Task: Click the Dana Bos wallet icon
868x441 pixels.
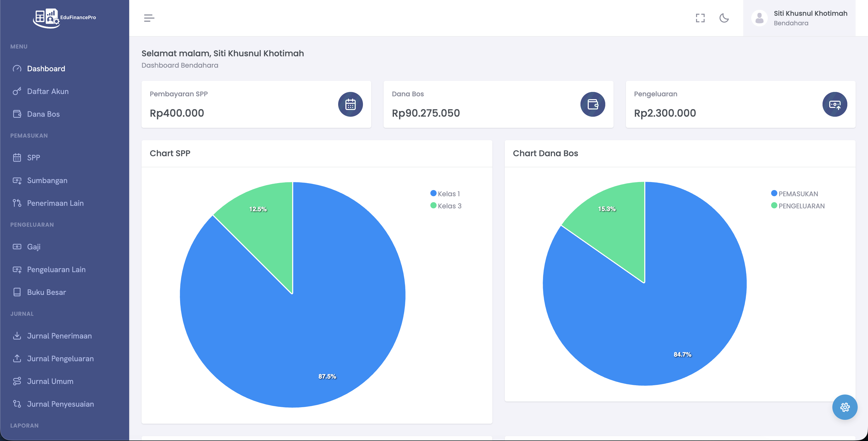Action: click(593, 104)
